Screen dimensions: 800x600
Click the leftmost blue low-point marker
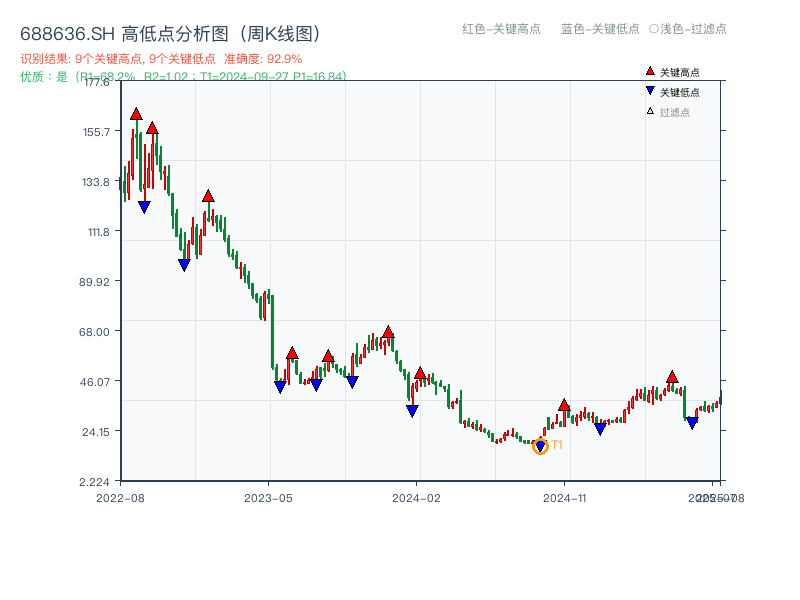(x=144, y=205)
